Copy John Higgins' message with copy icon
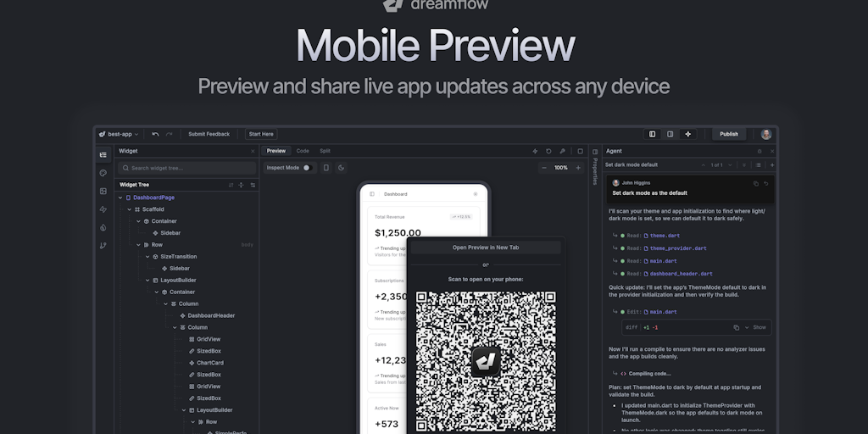Image resolution: width=868 pixels, height=434 pixels. 755,183
